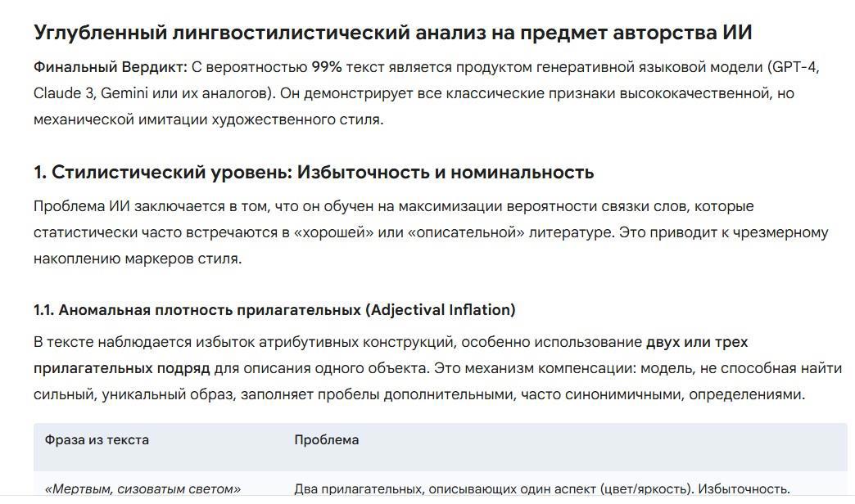The image size is (855, 504).
Task: Click heading "1. Стилистический уровень: Избыточность и номинальность"
Action: click(314, 173)
